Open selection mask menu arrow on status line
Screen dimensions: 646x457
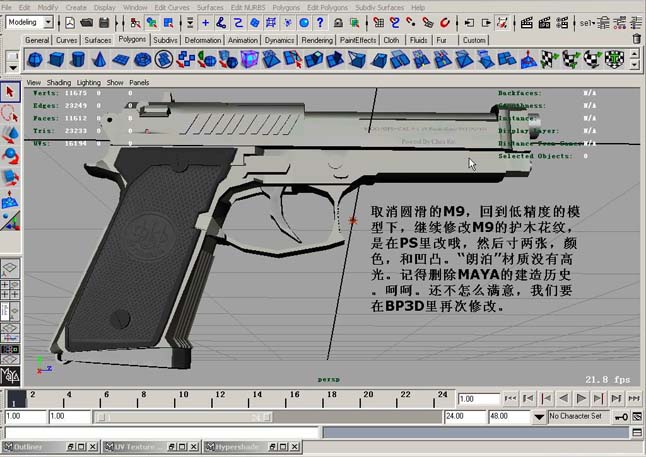coord(190,23)
